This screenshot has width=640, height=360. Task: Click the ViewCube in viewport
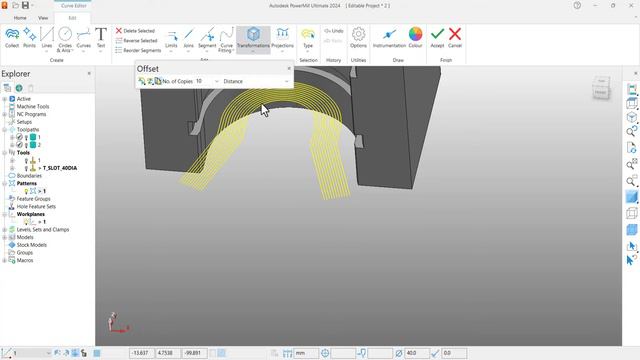click(601, 87)
